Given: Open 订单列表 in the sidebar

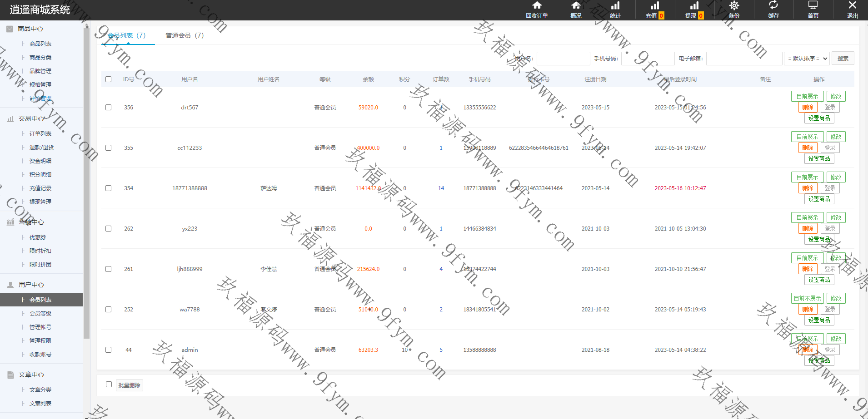Looking at the screenshot, I should [40, 134].
